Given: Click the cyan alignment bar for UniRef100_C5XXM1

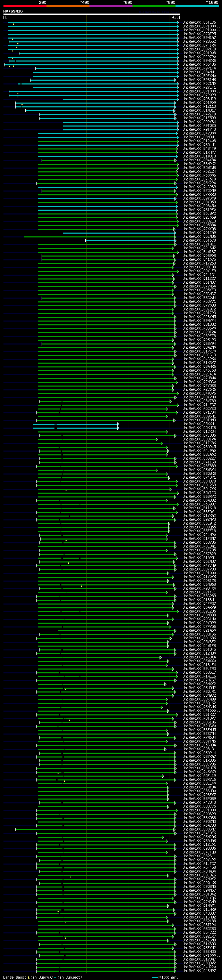Looking at the screenshot, I should pyautogui.click(x=76, y=424).
